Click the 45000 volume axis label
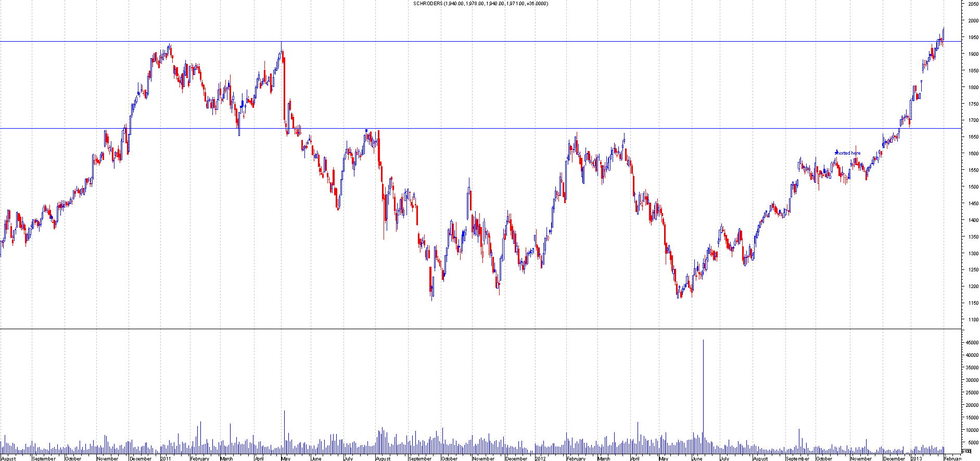 point(971,343)
